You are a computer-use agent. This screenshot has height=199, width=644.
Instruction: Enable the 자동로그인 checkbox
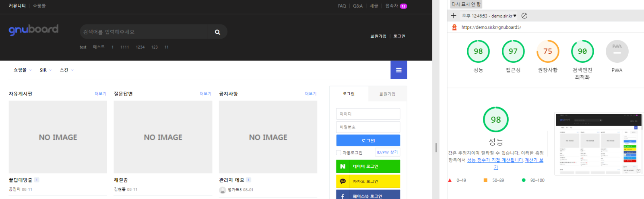[339, 153]
